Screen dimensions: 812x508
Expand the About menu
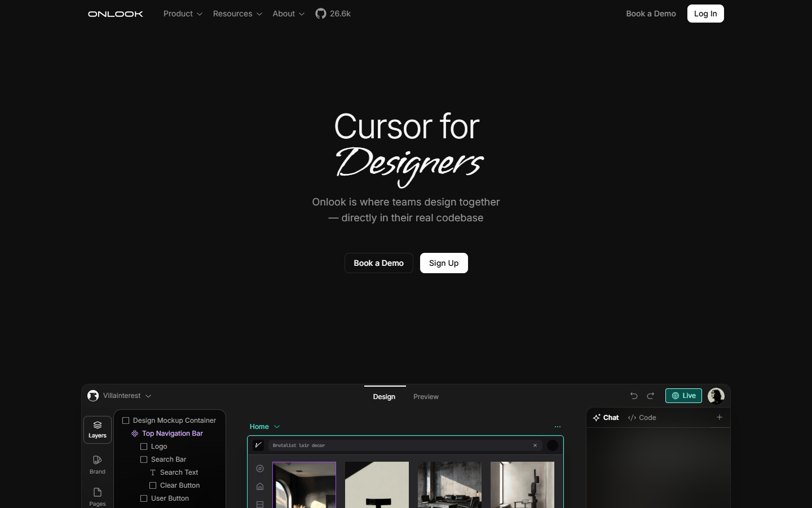[288, 14]
